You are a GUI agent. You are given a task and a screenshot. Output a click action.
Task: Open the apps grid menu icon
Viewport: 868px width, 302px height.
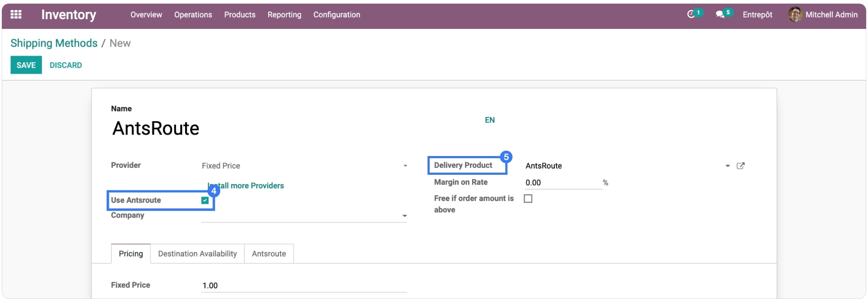pos(16,14)
